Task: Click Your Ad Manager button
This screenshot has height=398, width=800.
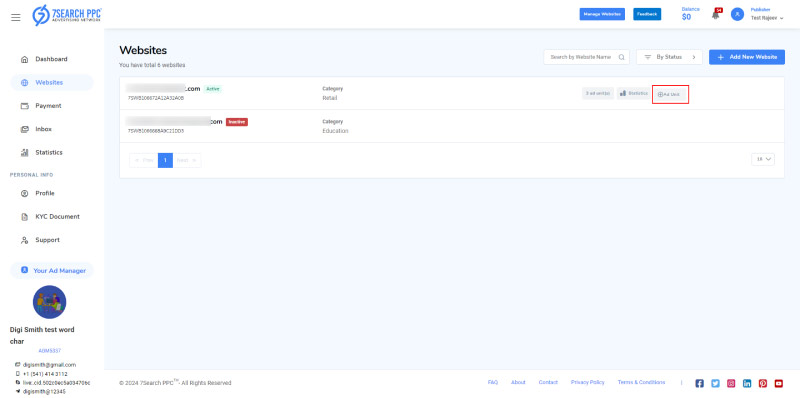Action: [52, 270]
